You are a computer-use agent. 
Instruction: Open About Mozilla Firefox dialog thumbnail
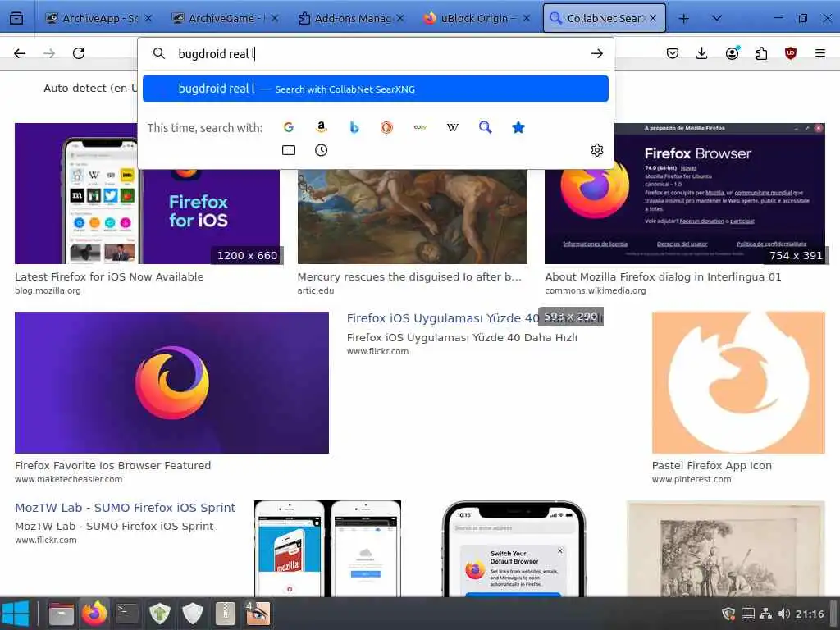click(685, 194)
